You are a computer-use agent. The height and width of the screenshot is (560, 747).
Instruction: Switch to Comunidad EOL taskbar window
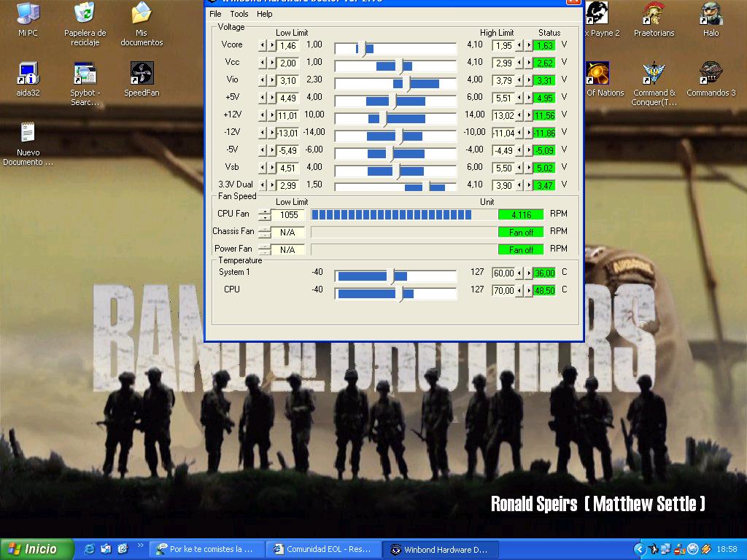(x=323, y=550)
